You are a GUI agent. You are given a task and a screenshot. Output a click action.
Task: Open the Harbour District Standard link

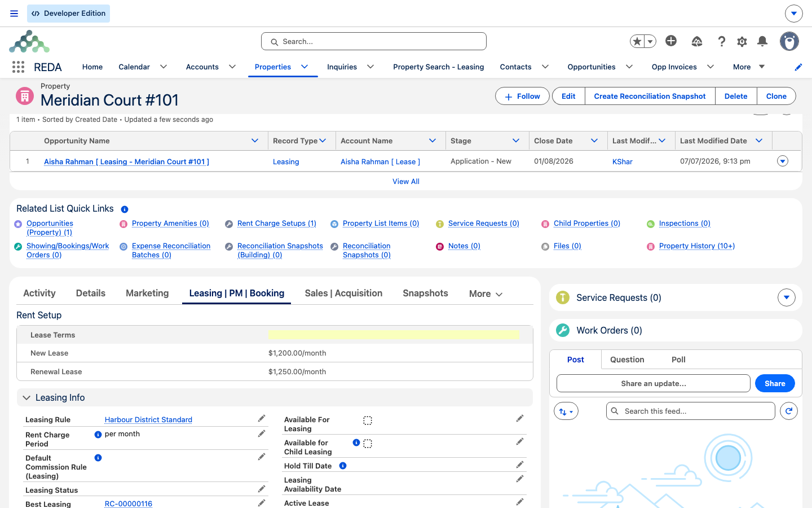pos(148,420)
